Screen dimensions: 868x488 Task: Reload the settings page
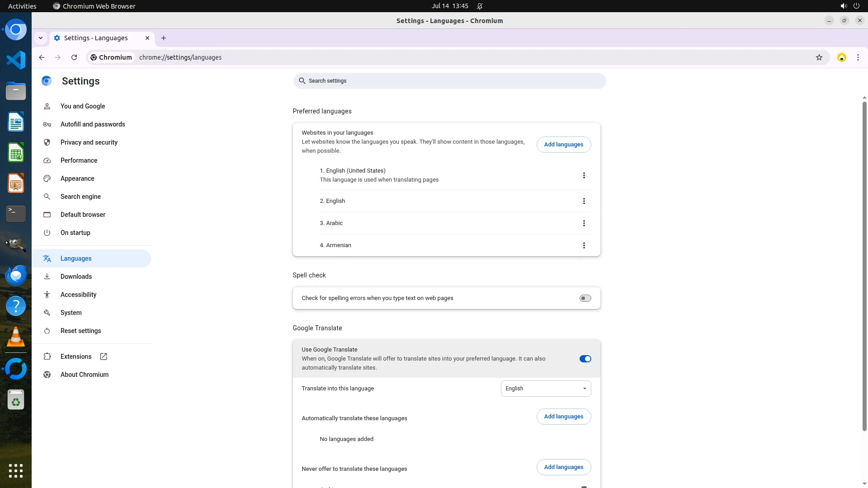pyautogui.click(x=74, y=57)
